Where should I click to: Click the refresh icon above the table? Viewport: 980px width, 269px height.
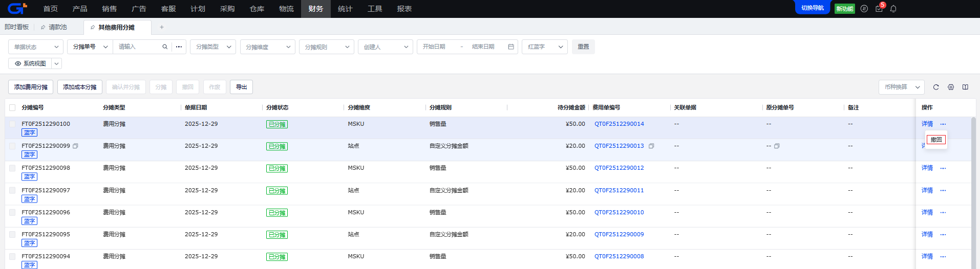936,87
